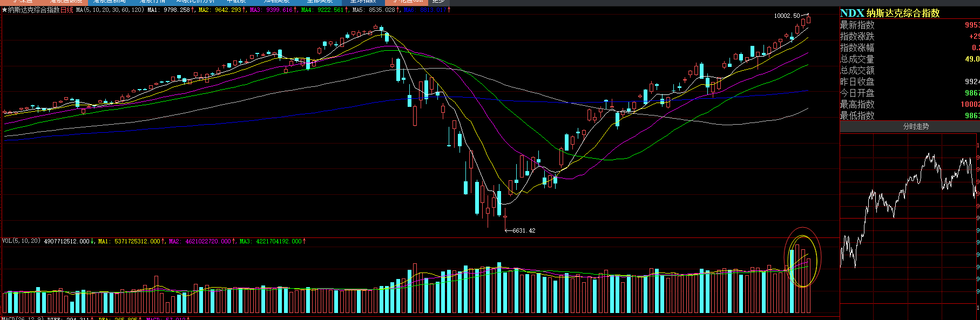This screenshot has height=320, width=980.
Task: Click the 分时走势 panel header
Action: [x=916, y=126]
